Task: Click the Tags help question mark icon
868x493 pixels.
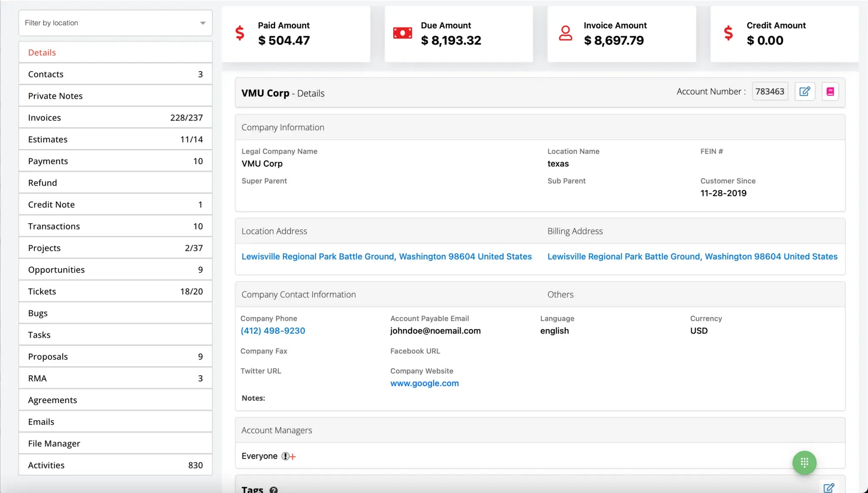Action: (273, 490)
